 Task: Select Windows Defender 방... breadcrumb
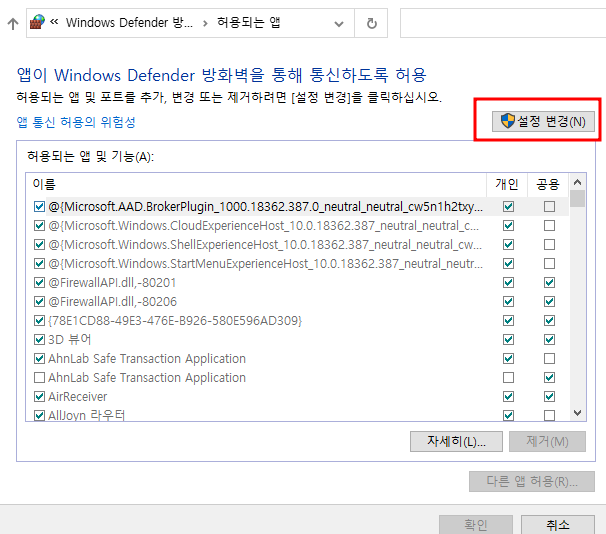tap(129, 22)
